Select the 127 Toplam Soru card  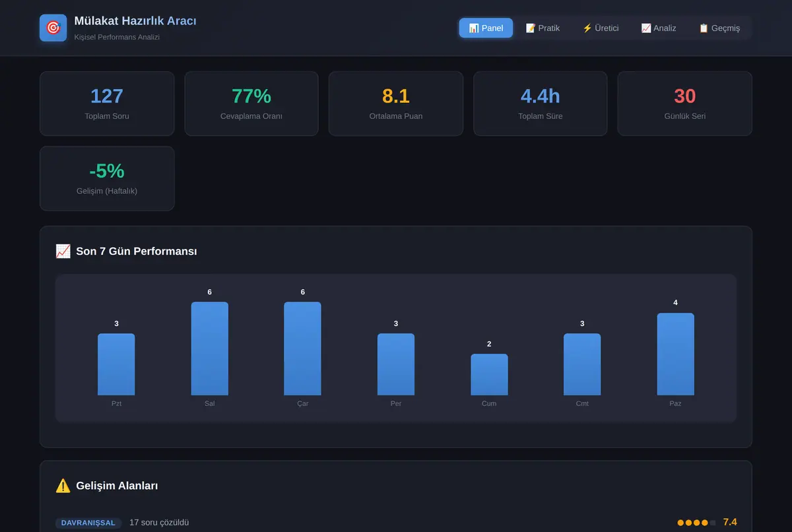tap(107, 104)
